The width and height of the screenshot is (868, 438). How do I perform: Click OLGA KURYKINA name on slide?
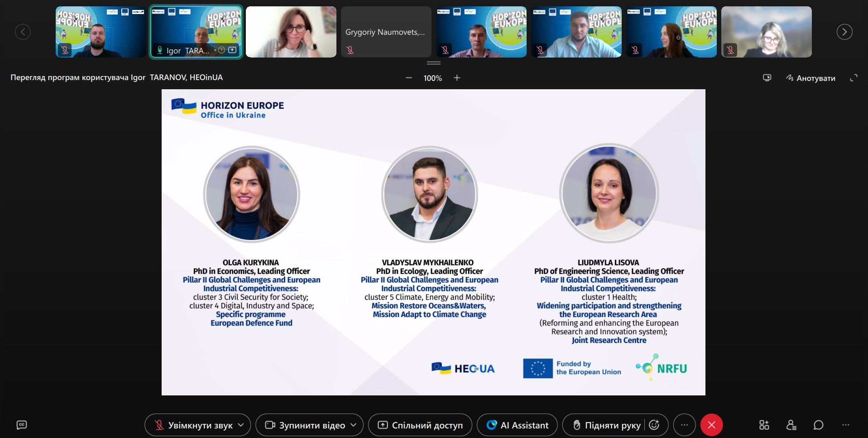251,263
